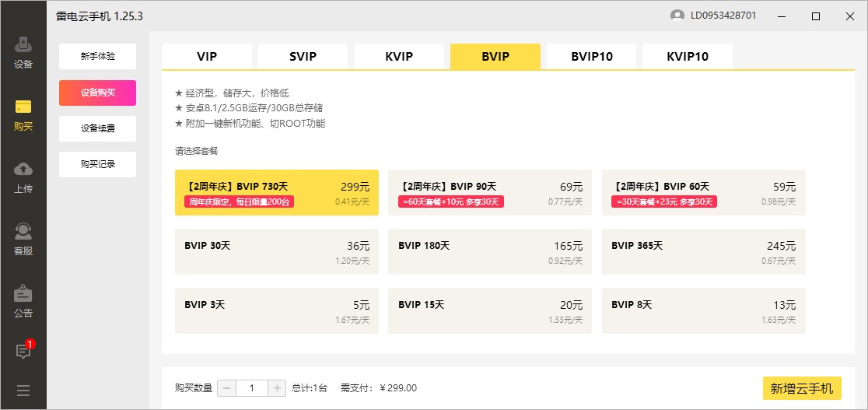This screenshot has width=868, height=410.
Task: Open the 设备 (Devices) sidebar icon
Action: (x=23, y=51)
